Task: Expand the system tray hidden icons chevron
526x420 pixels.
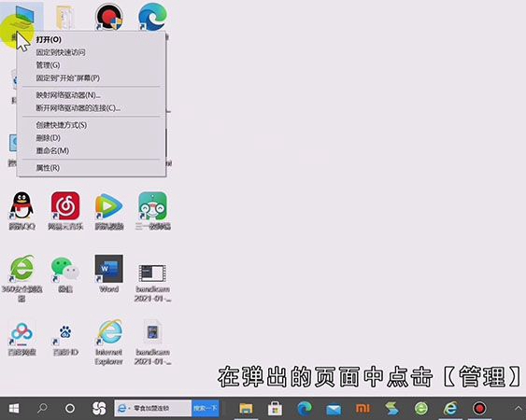Action: (518, 408)
